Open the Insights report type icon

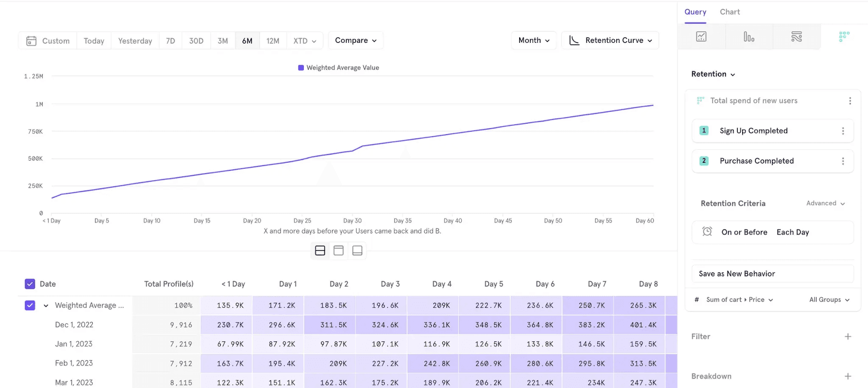[701, 37]
